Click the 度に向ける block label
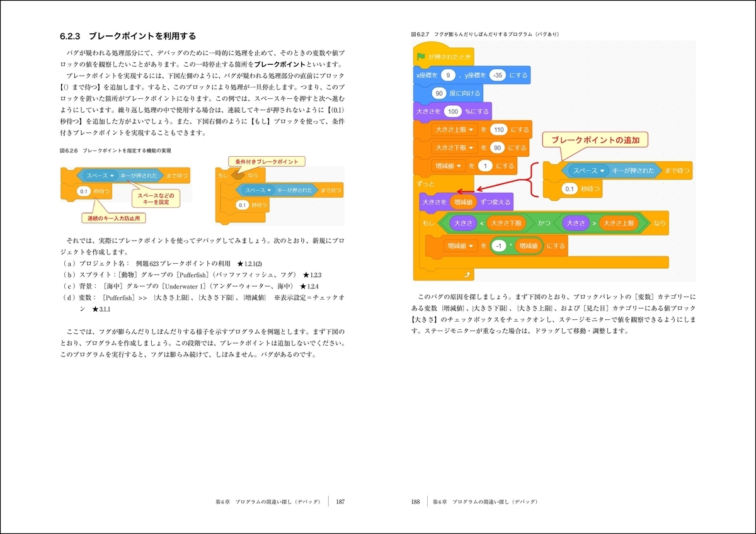The image size is (756, 534). click(465, 93)
